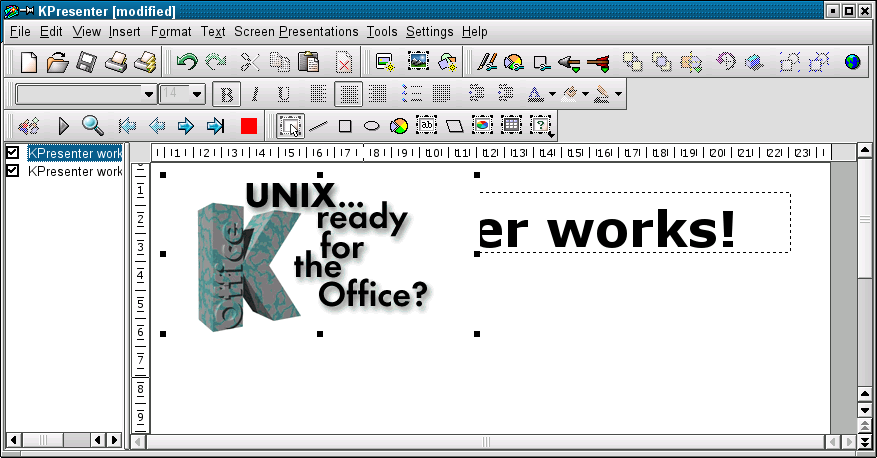Configure pie object settings
This screenshot has height=458, width=877.
tap(513, 62)
